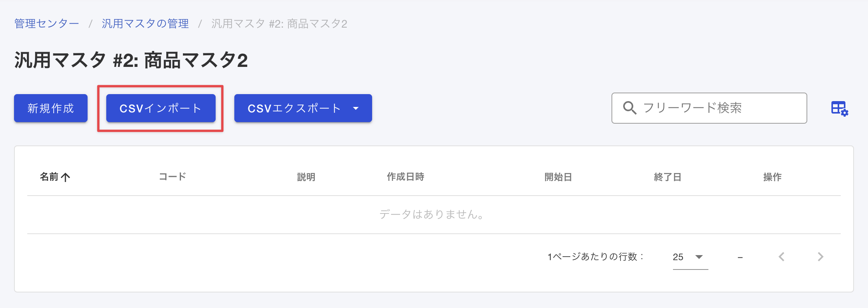Image resolution: width=868 pixels, height=308 pixels.
Task: Sort by the 名前 column header
Action: 49,177
